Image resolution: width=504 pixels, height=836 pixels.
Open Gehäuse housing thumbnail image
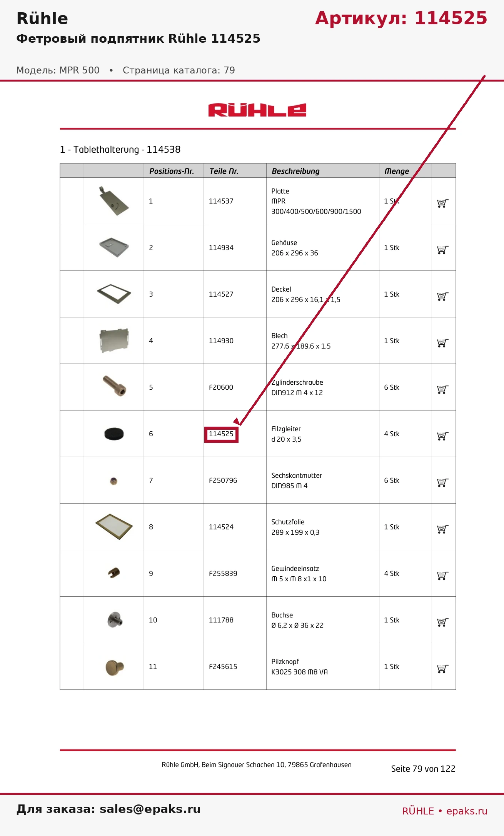(114, 247)
